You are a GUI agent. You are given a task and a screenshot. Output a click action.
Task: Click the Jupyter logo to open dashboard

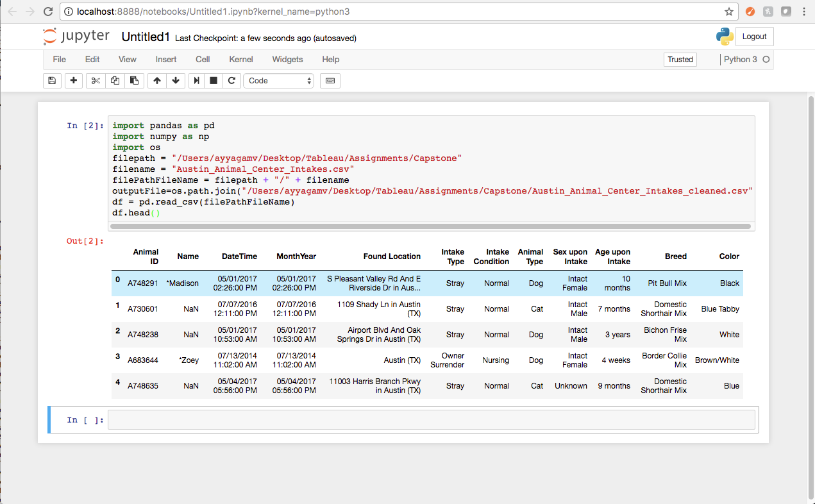pos(76,36)
